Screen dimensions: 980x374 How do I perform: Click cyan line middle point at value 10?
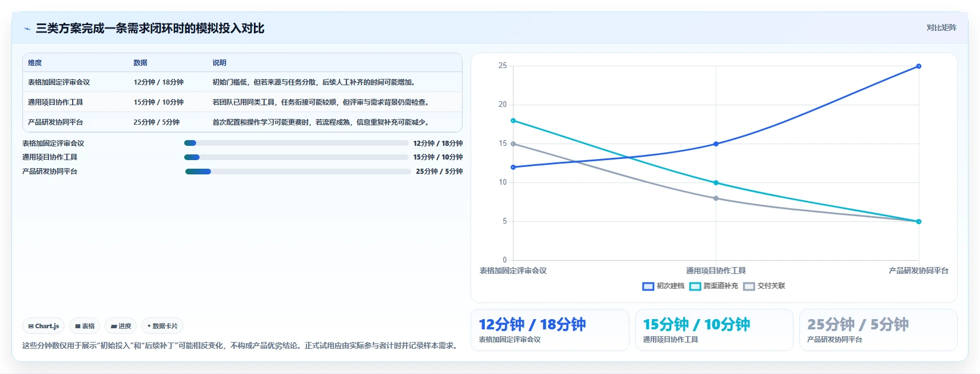(716, 183)
